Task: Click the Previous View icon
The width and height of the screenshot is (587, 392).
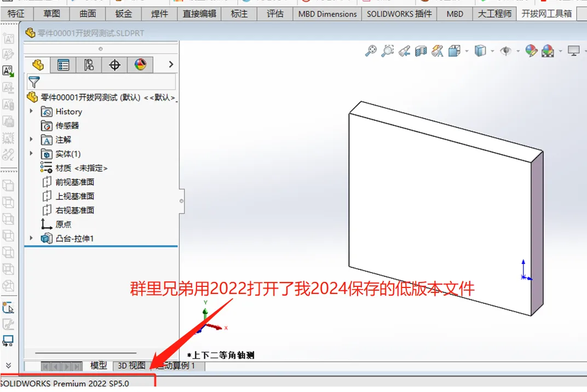Action: (x=404, y=50)
